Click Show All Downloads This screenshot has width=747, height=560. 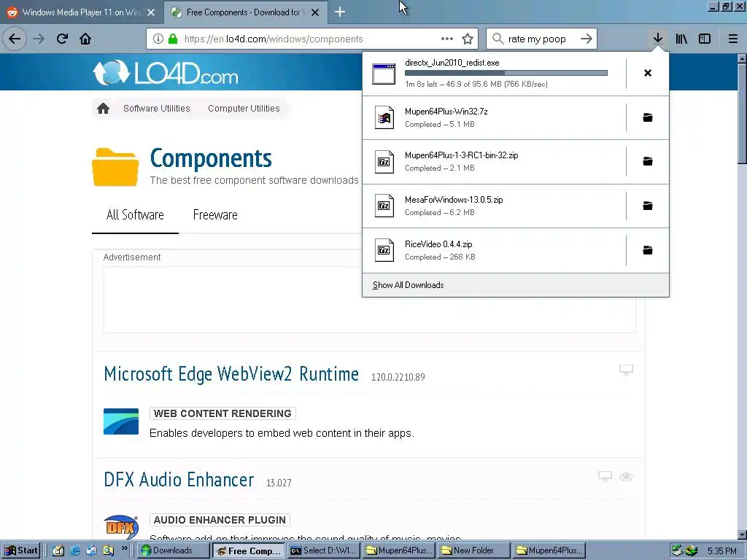coord(409,285)
